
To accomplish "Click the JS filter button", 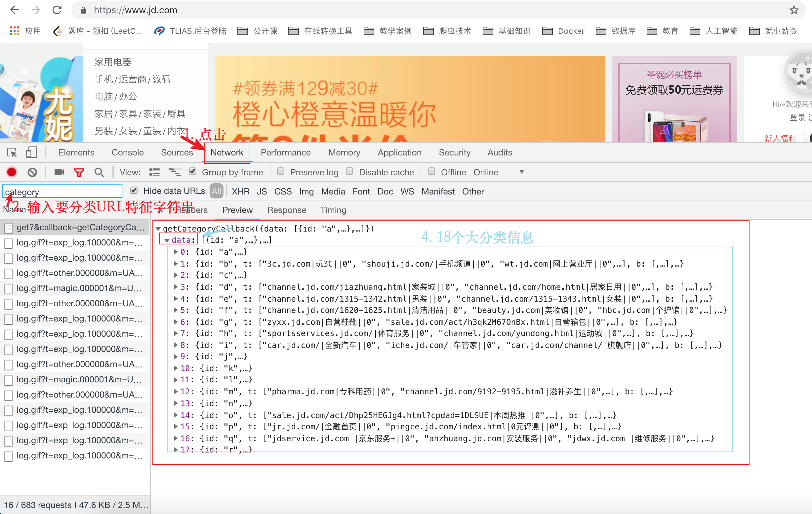I will click(x=261, y=191).
